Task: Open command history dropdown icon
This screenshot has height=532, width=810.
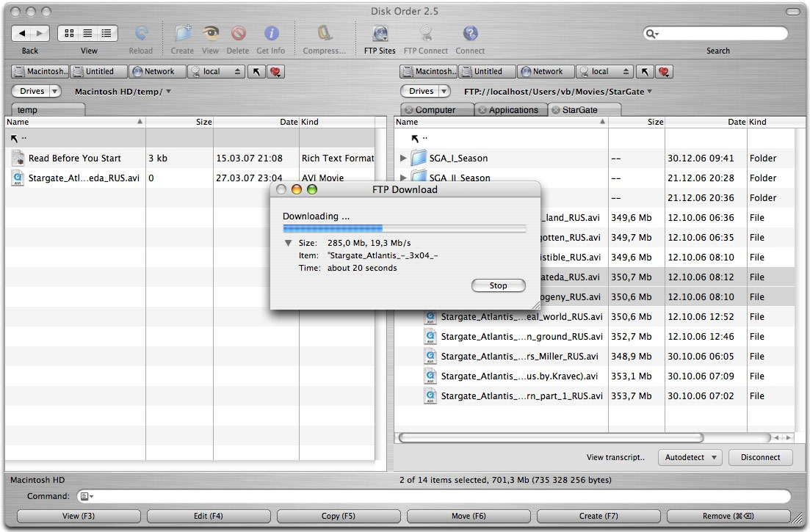Action: (x=86, y=496)
